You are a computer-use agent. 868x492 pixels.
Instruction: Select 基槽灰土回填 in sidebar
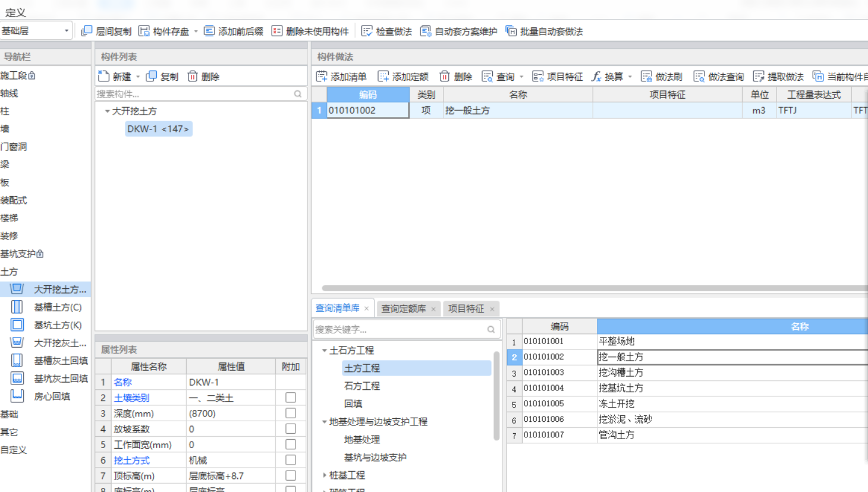coord(46,361)
